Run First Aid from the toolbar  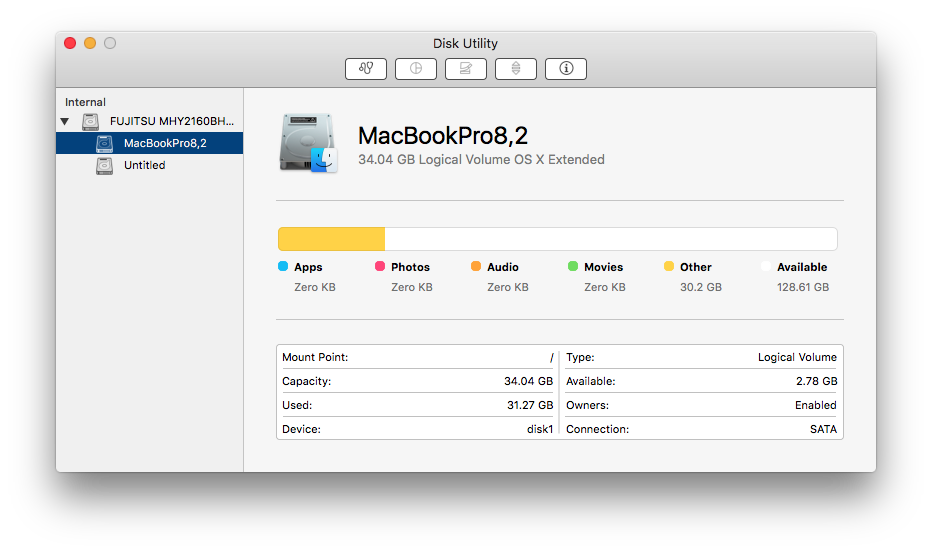click(x=366, y=68)
